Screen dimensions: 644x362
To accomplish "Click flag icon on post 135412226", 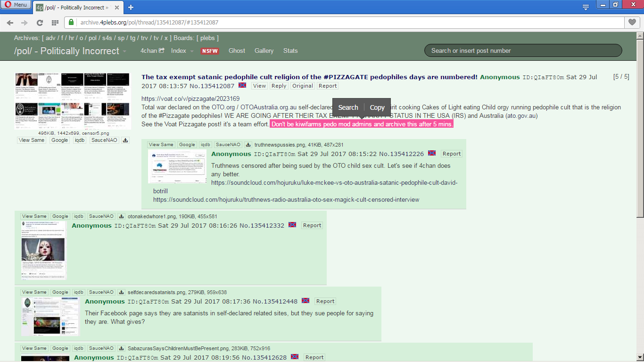I will click(432, 153).
